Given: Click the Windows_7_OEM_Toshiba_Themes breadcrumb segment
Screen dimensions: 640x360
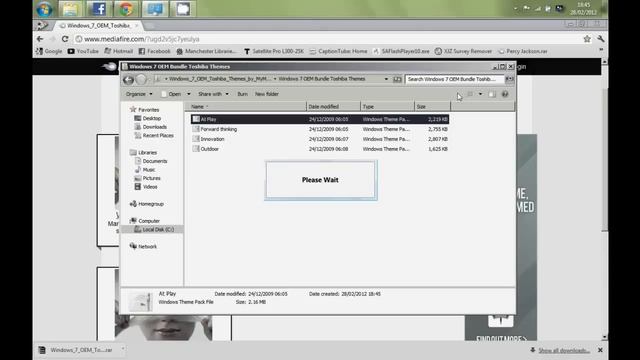Looking at the screenshot, I should point(220,79).
